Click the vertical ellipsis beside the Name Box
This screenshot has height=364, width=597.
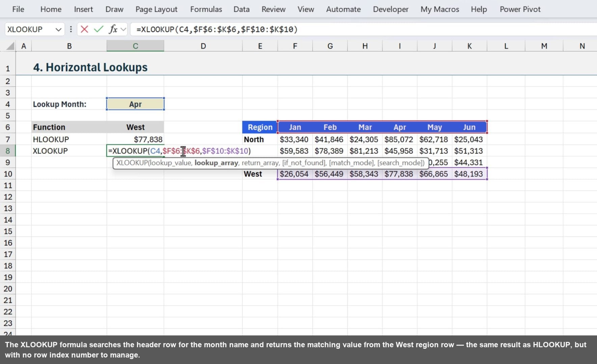pos(71,29)
